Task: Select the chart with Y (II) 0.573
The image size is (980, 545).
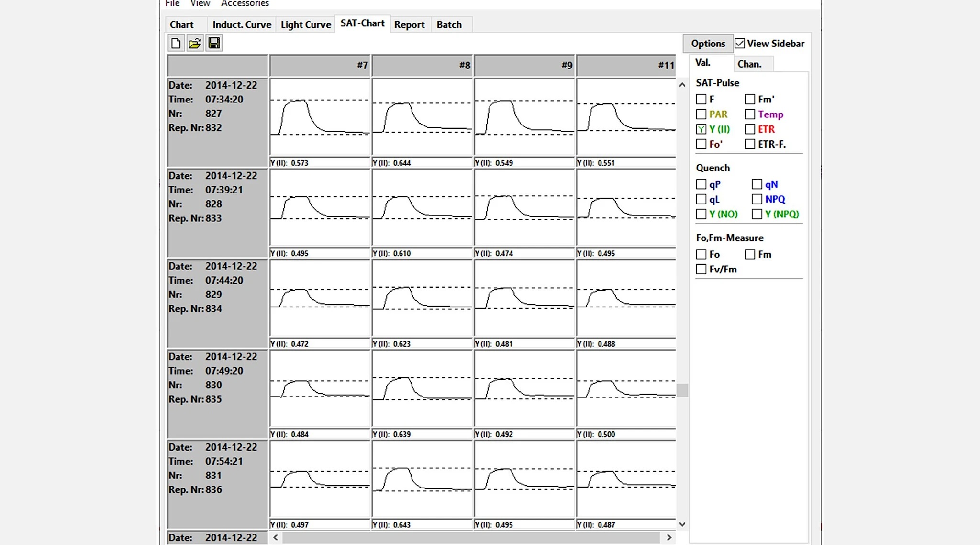Action: (x=320, y=117)
